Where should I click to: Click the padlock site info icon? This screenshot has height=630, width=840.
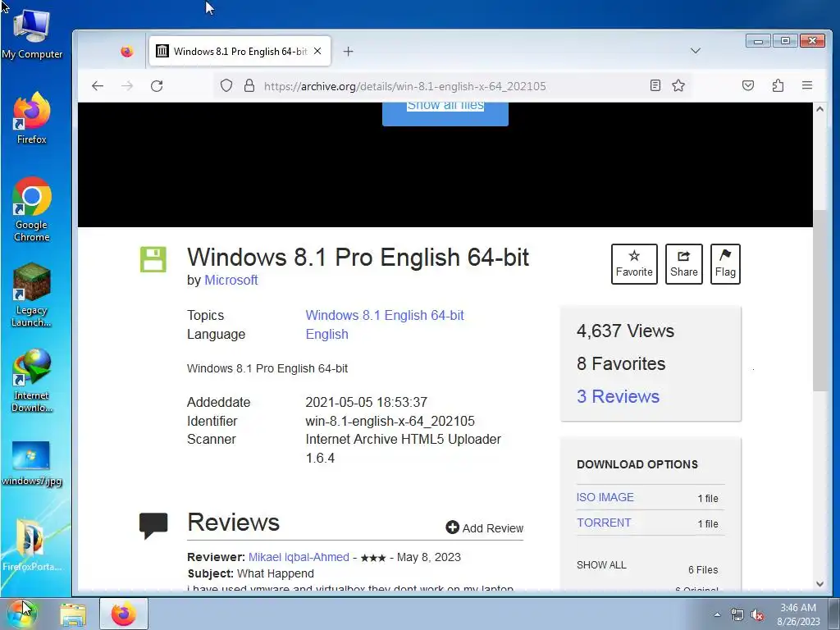249,85
